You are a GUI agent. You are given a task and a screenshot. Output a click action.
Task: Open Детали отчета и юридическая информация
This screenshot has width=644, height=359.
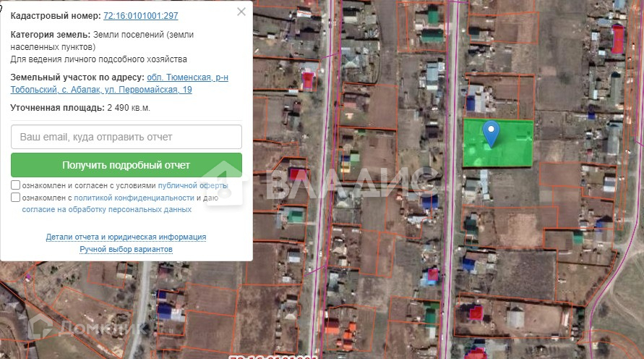click(126, 237)
